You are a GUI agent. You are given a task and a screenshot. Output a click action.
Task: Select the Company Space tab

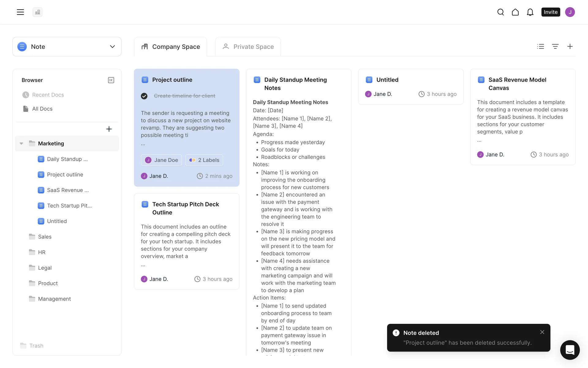click(x=171, y=47)
